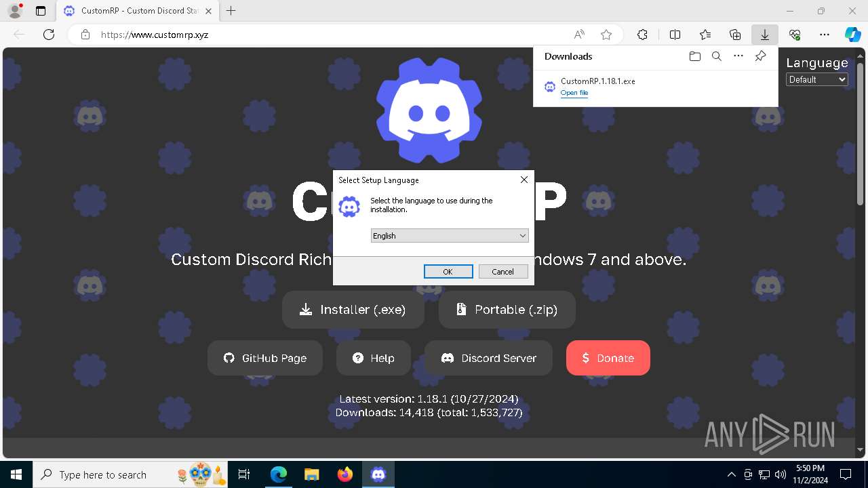Select CustomRP setup taskbar icon
This screenshot has height=488, width=868.
[378, 474]
